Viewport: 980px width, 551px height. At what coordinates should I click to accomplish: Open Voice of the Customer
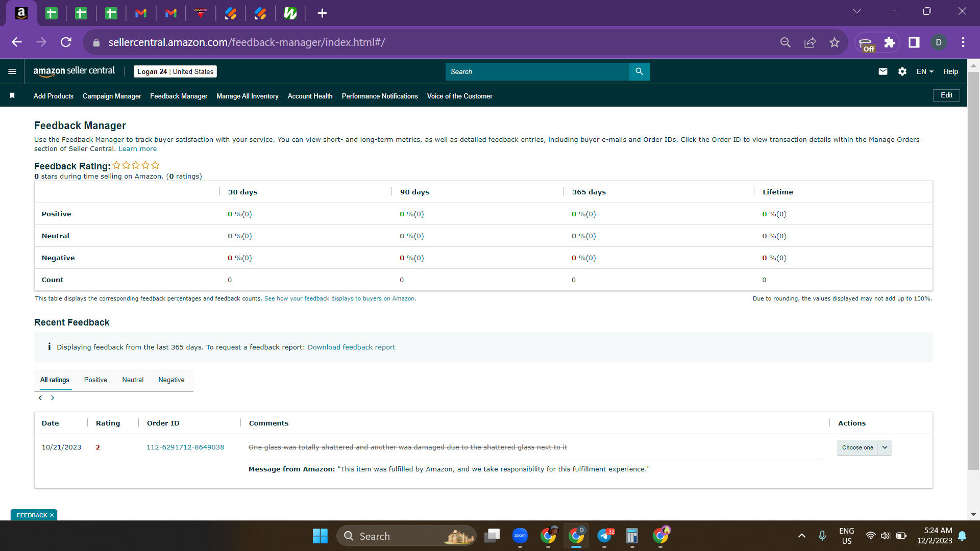459,96
